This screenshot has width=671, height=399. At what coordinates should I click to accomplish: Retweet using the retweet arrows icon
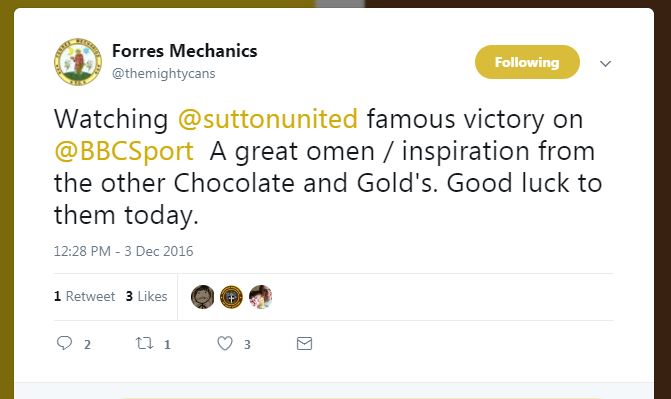144,343
